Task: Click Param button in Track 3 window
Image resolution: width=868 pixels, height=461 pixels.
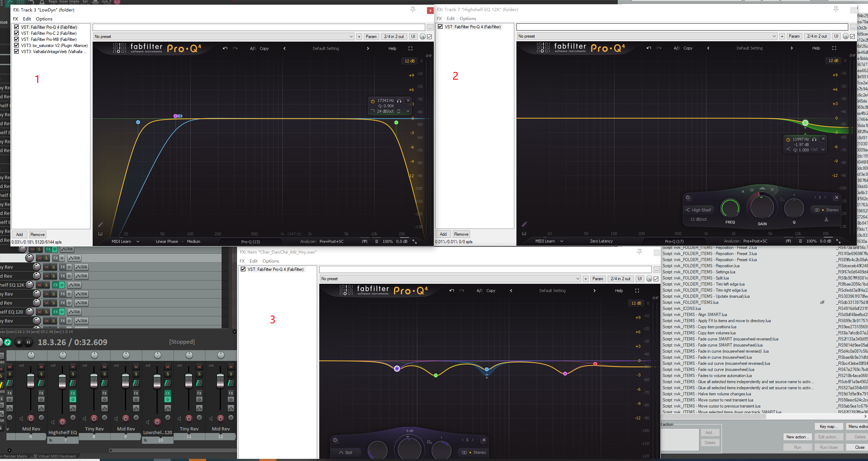Action: pos(371,37)
